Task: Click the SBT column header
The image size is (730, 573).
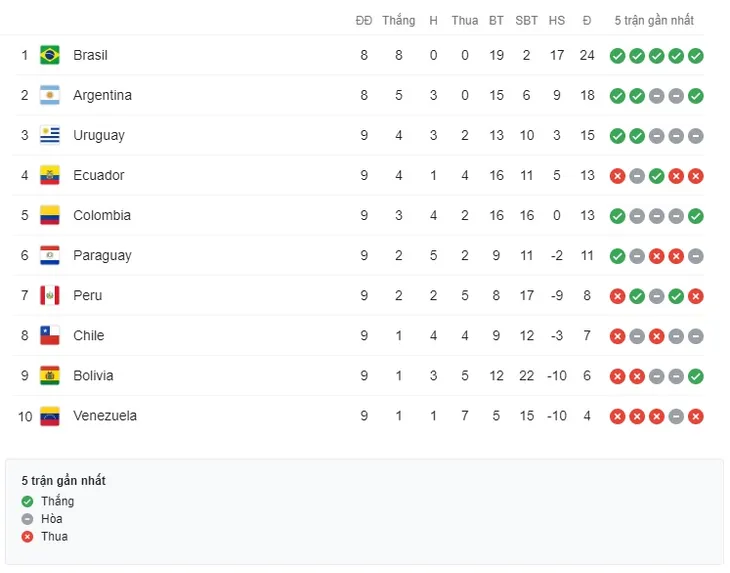Action: tap(527, 20)
